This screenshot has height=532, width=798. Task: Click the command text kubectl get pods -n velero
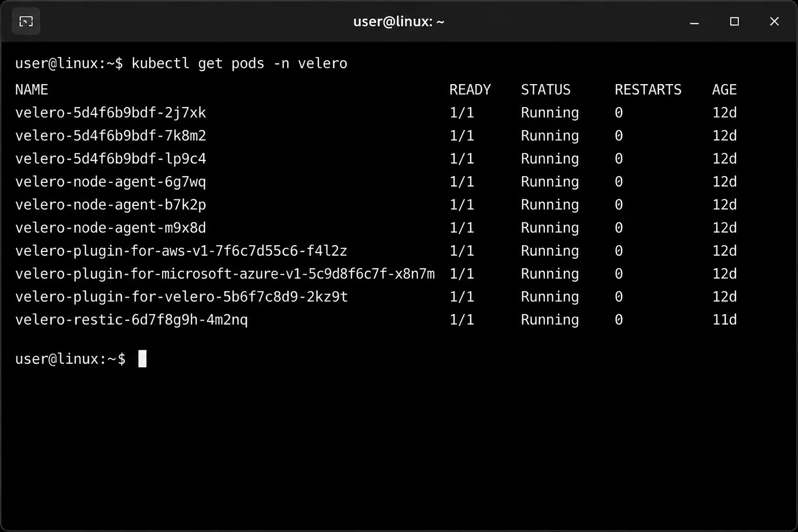click(x=239, y=63)
